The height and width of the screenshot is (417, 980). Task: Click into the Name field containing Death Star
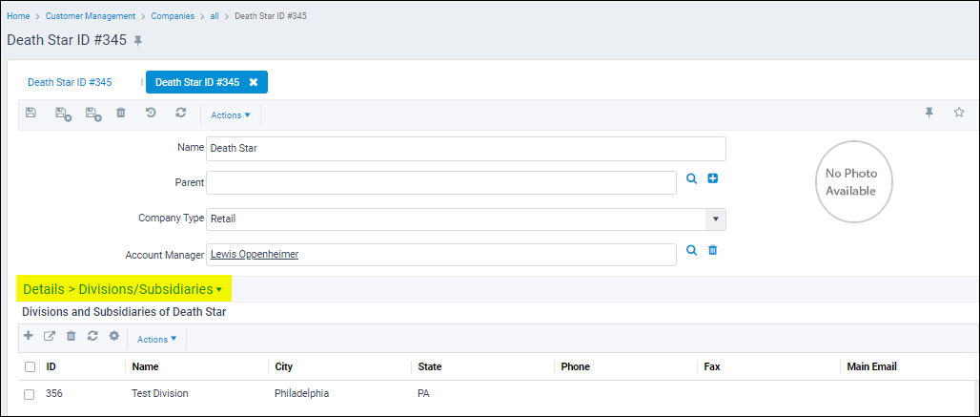point(466,149)
